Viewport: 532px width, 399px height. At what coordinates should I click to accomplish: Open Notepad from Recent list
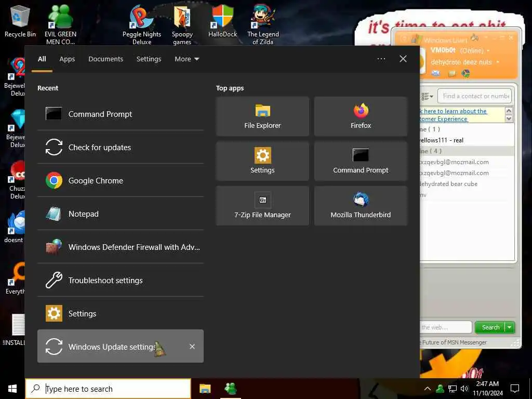[121, 214]
